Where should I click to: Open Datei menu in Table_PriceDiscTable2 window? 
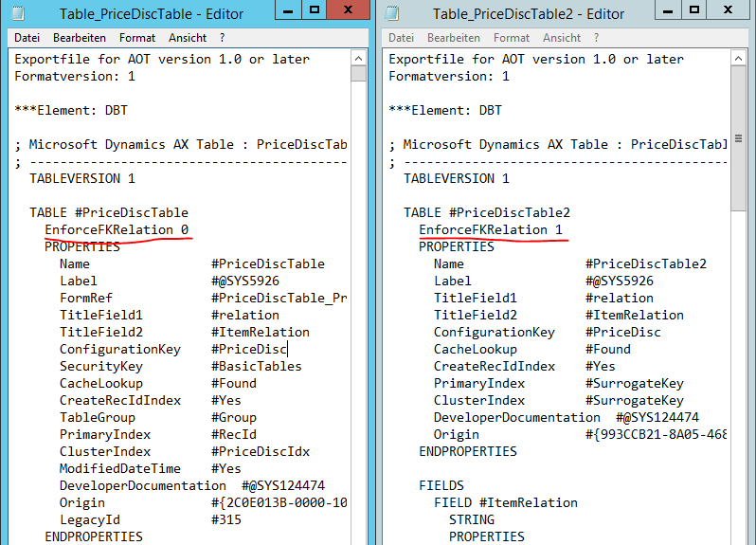click(x=402, y=38)
